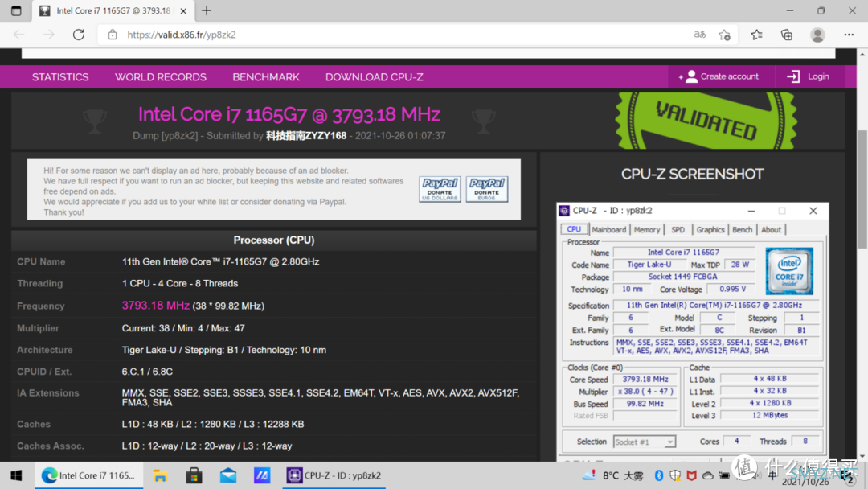Click the Multiplier x 38.0 (4 - 47) field
This screenshot has width=868, height=489.
645,392
